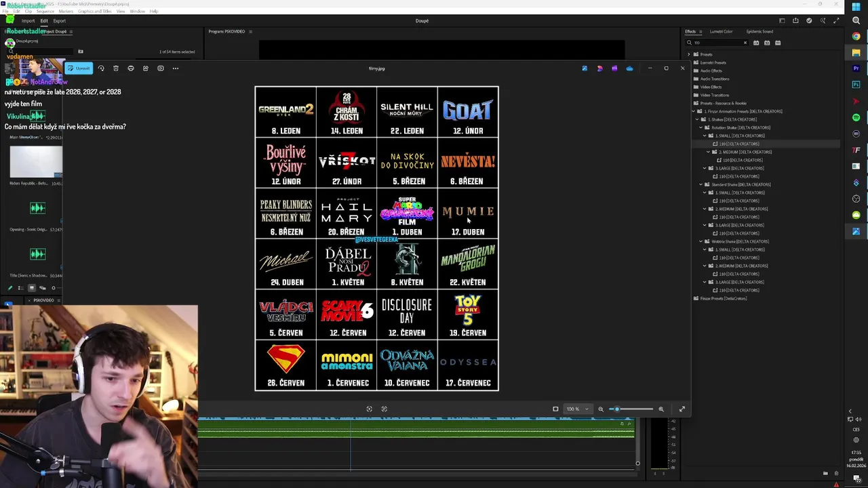Zoom out with the magnifier minus icon
Screen dimensions: 868x488
(x=601, y=409)
